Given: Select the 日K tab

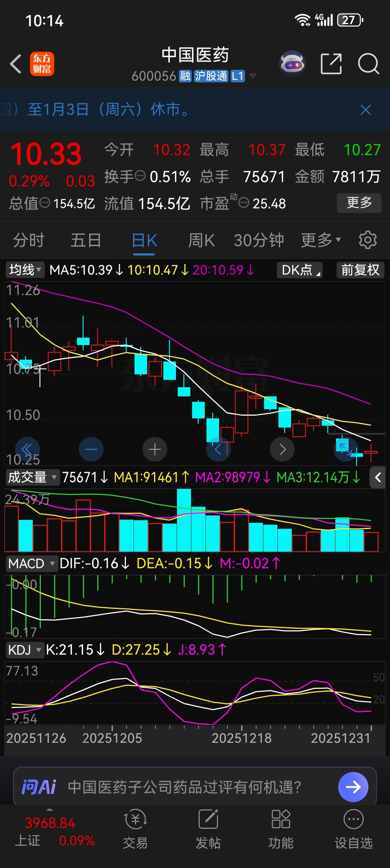Looking at the screenshot, I should [144, 240].
